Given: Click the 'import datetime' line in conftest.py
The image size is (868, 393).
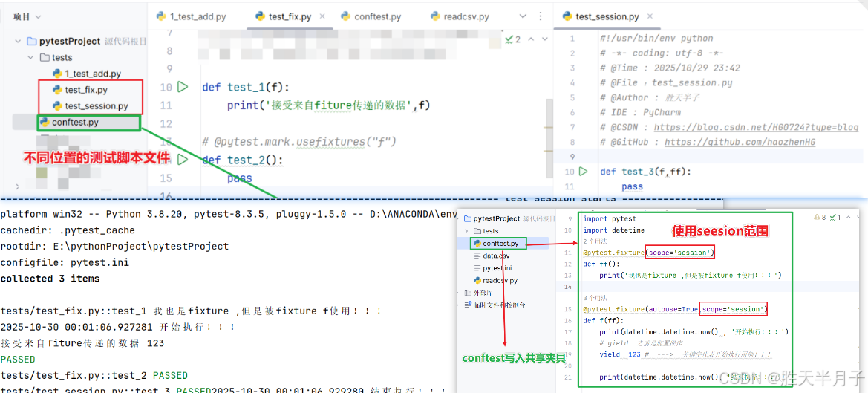Looking at the screenshot, I should click(614, 230).
